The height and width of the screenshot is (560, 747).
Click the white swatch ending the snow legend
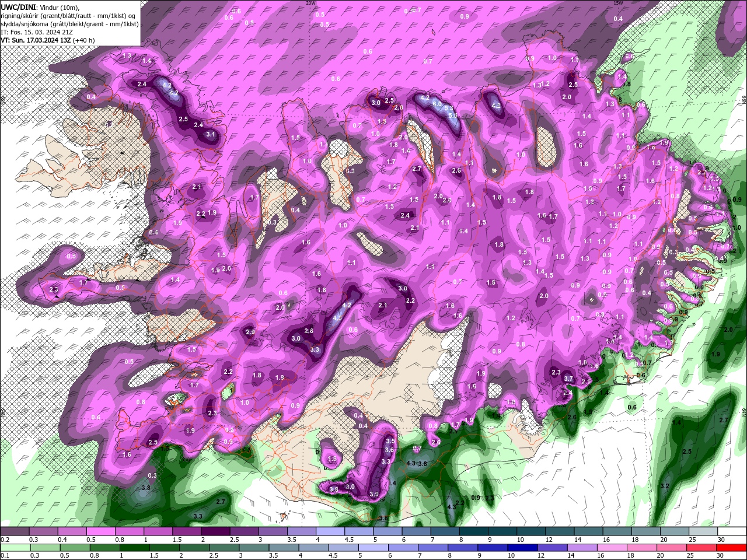pos(732,531)
